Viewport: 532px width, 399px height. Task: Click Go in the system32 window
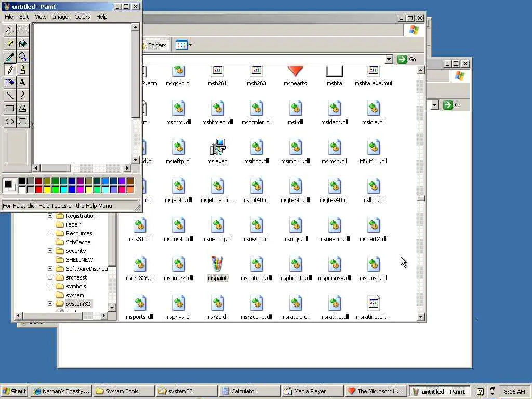click(x=407, y=59)
